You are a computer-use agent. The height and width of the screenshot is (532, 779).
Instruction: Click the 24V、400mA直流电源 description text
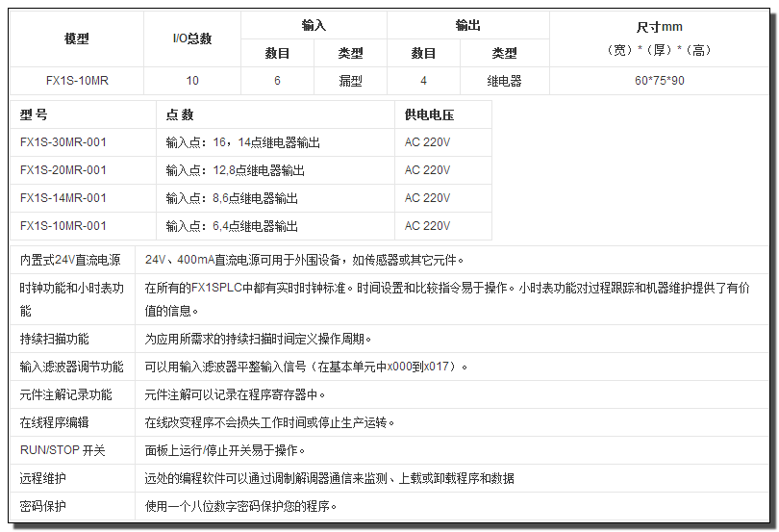[304, 260]
